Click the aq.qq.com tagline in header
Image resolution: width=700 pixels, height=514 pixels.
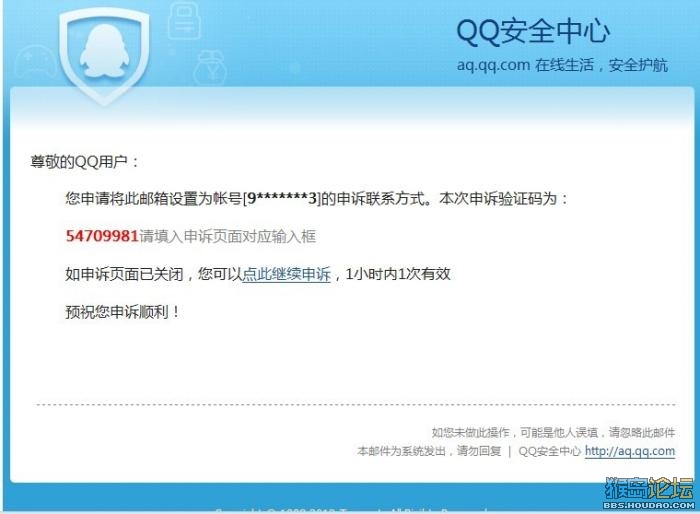(562, 65)
